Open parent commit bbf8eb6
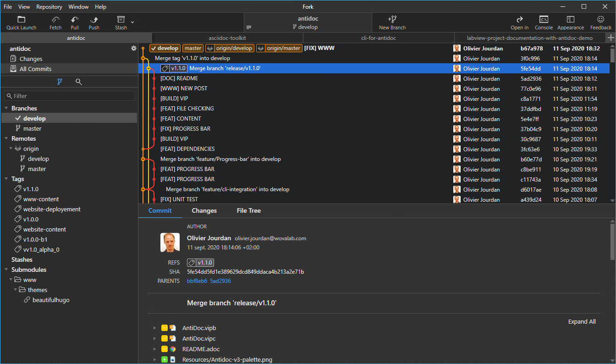The height and width of the screenshot is (364, 616). pyautogui.click(x=197, y=281)
